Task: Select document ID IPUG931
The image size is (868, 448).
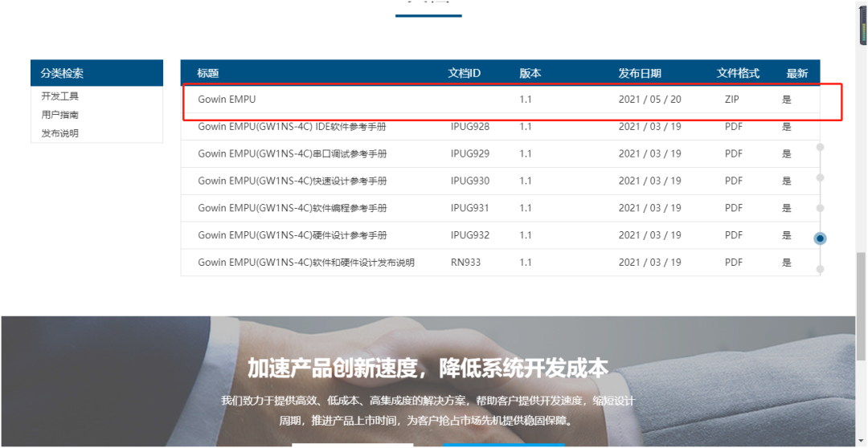Action: (x=470, y=208)
